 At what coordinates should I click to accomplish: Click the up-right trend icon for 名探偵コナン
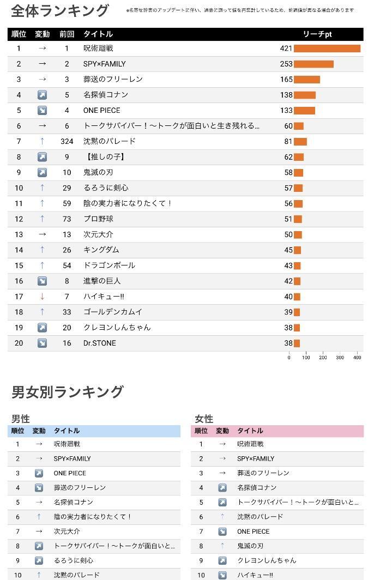(42, 95)
